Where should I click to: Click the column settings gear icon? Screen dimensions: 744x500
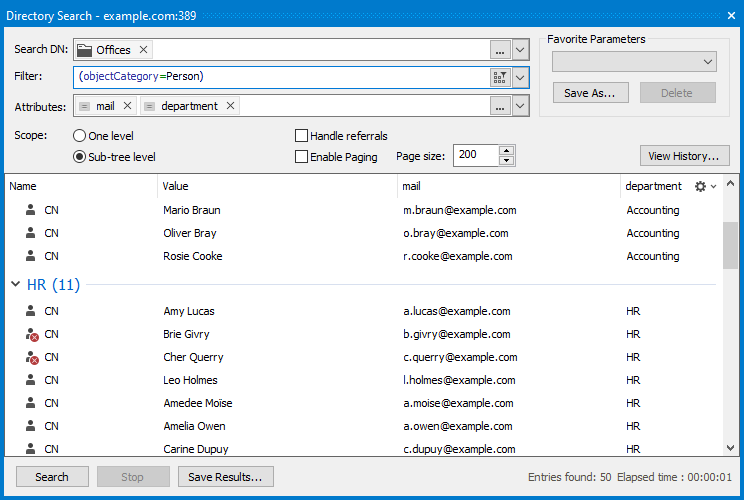click(x=700, y=187)
